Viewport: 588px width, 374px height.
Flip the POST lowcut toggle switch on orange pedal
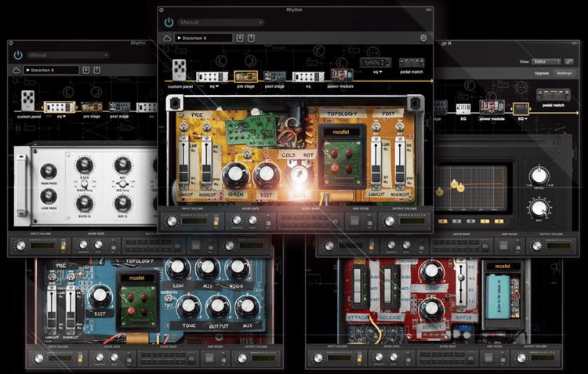376,128
